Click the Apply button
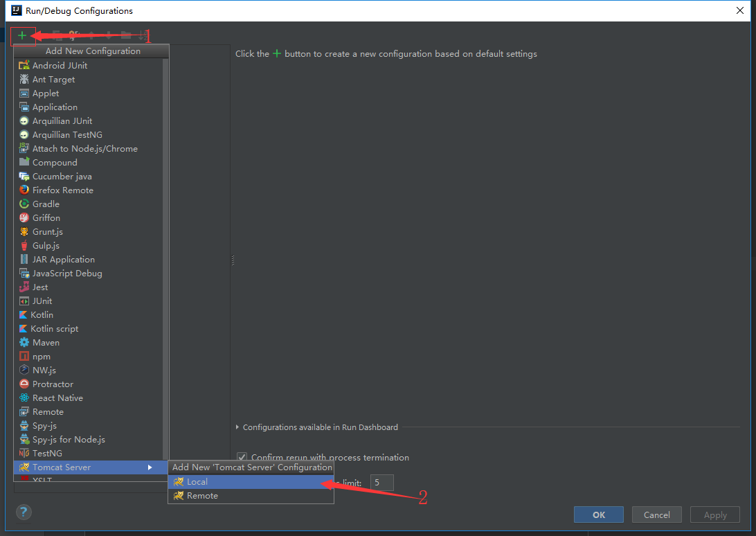 click(x=715, y=515)
